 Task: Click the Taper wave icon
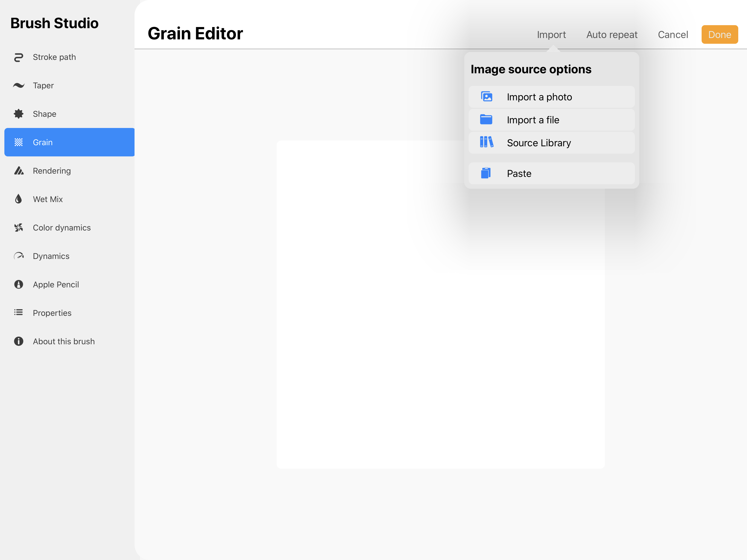(x=19, y=86)
